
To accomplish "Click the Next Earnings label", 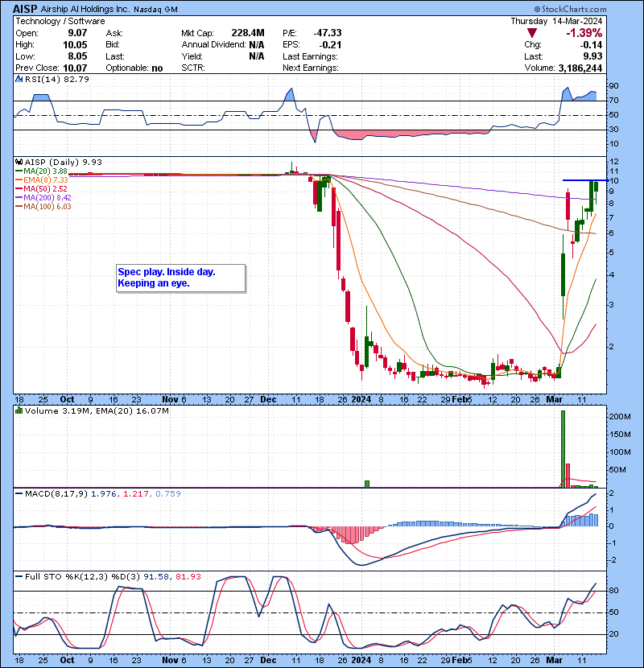I will pos(310,68).
